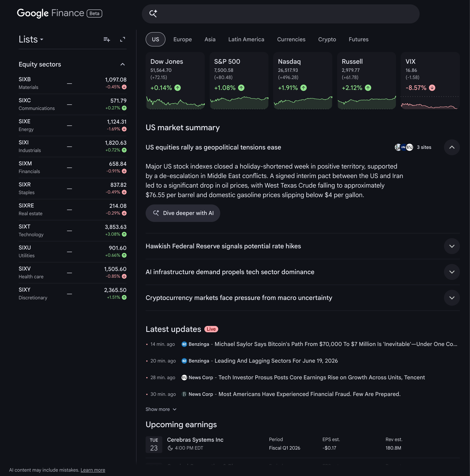Select the SIXRE Real estate row
The image size is (470, 476).
73,210
